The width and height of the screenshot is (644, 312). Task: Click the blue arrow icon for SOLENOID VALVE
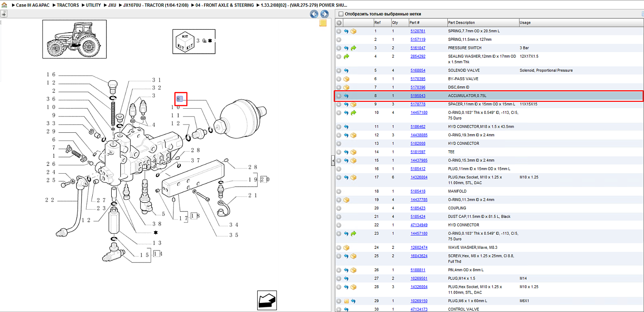point(346,70)
